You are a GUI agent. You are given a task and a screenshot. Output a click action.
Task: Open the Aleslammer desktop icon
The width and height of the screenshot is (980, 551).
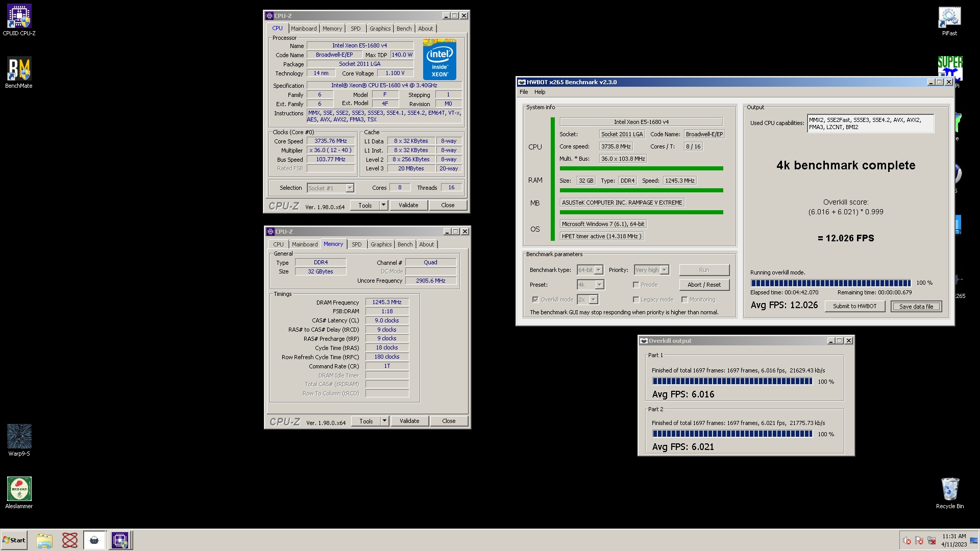click(x=19, y=493)
